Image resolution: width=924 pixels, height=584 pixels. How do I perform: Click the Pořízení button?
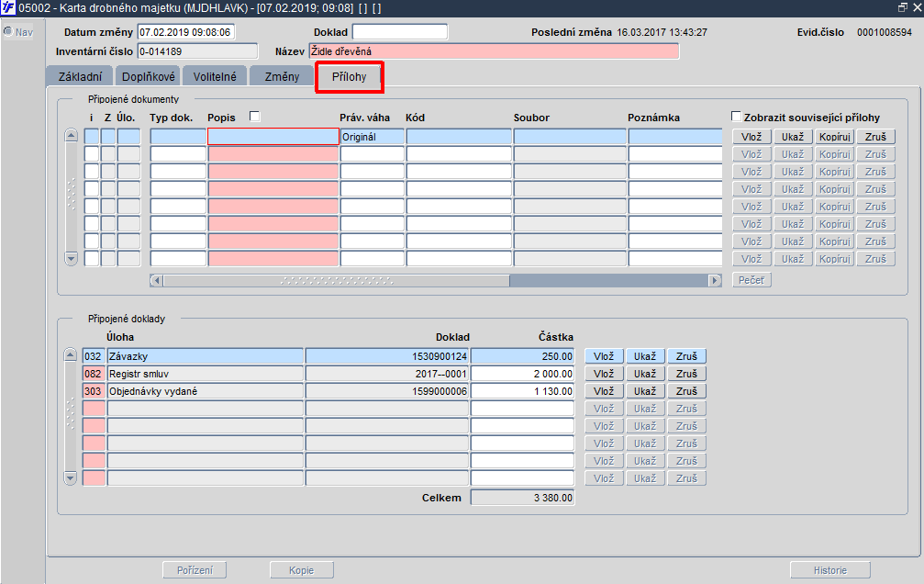(x=195, y=570)
